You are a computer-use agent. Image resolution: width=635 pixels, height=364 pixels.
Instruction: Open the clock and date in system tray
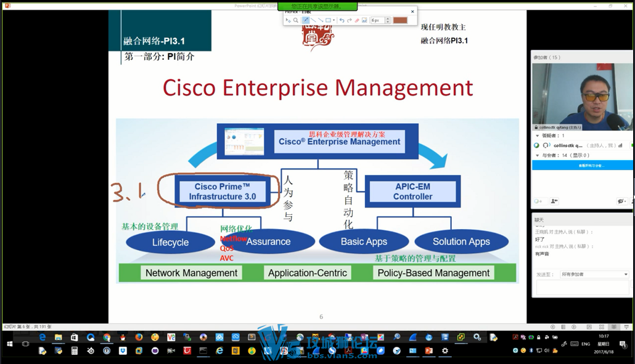click(604, 344)
